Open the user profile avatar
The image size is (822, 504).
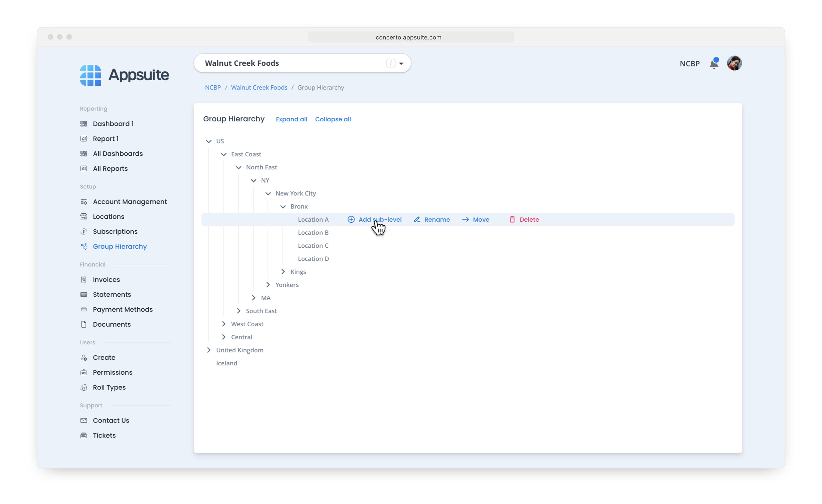[x=734, y=63]
